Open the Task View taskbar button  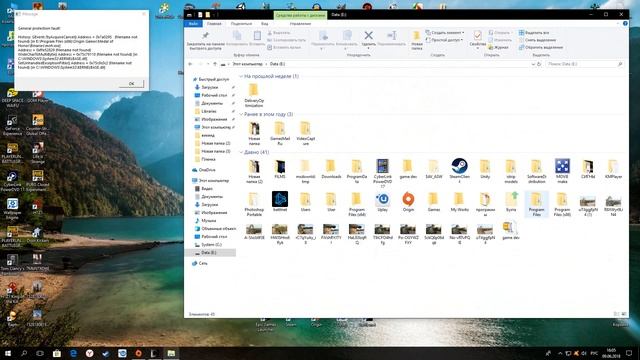40,353
